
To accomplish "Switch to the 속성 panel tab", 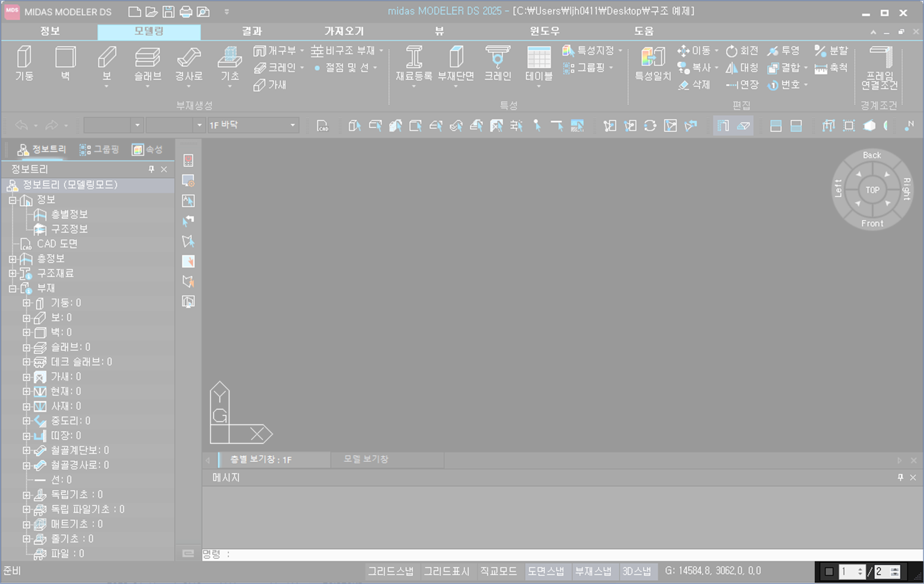I will (x=148, y=150).
